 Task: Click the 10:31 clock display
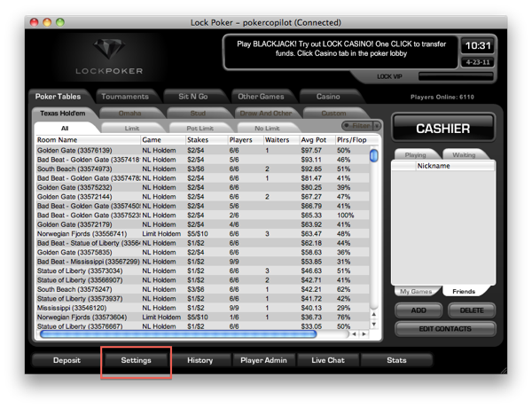point(478,45)
